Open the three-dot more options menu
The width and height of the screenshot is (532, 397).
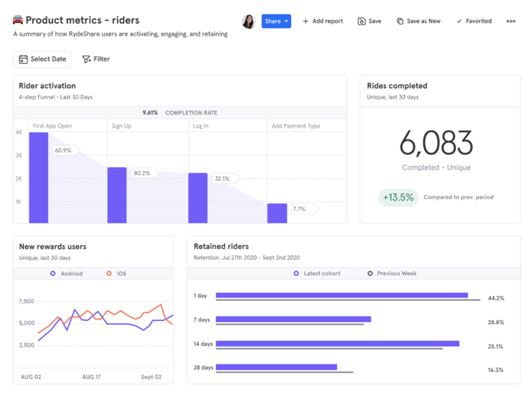511,21
